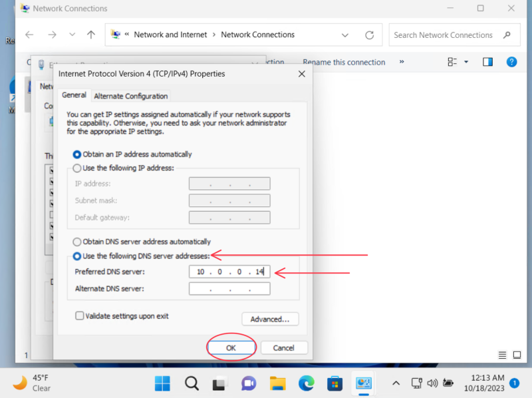Click the layout view icon on the toolbar
The width and height of the screenshot is (532, 398).
coord(452,62)
